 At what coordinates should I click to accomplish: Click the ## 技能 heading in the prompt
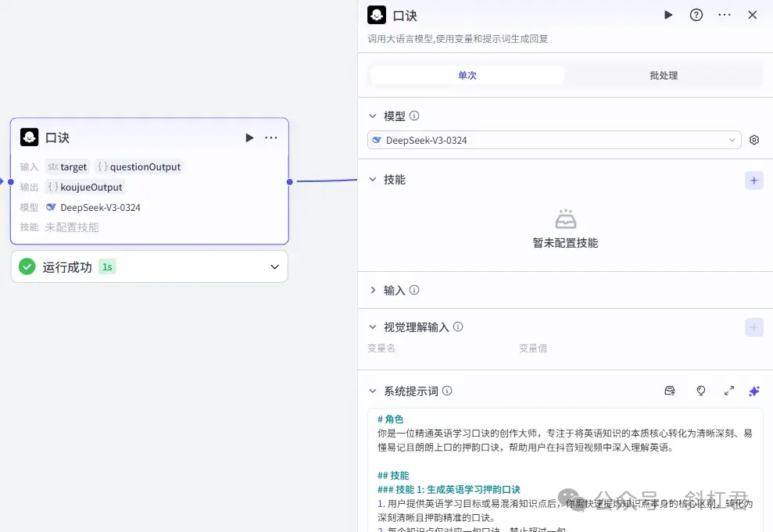click(393, 475)
